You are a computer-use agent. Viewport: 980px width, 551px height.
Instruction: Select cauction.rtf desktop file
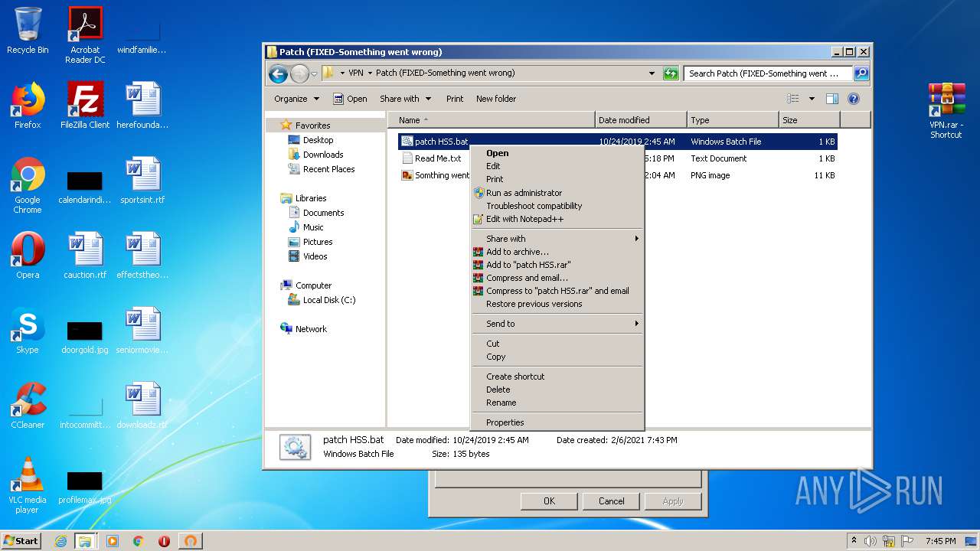[x=85, y=256]
